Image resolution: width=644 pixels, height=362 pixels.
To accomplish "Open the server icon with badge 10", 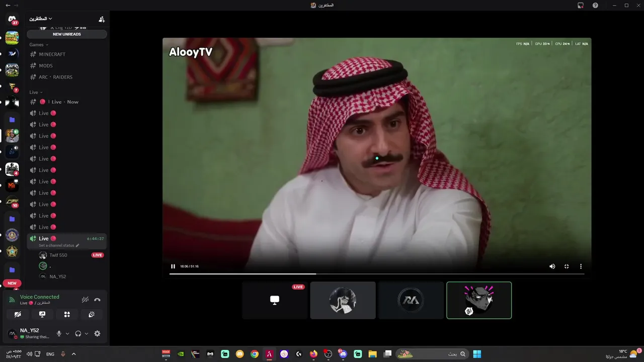I will [12, 202].
